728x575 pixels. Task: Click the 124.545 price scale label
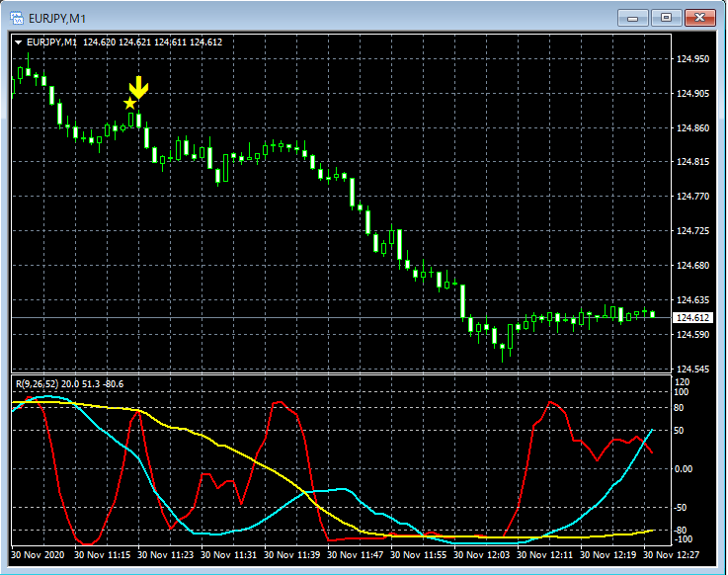(x=690, y=370)
